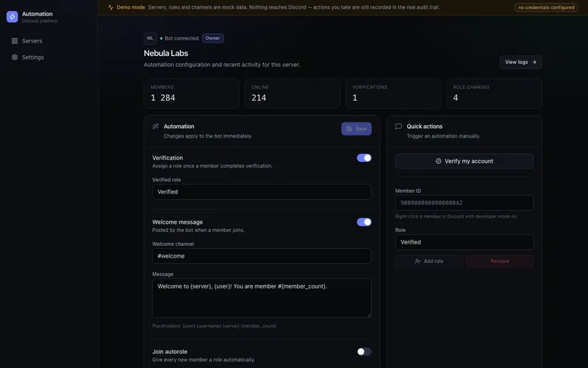Viewport: 588px width, 368px height.
Task: Click the View logs button
Action: (x=521, y=63)
